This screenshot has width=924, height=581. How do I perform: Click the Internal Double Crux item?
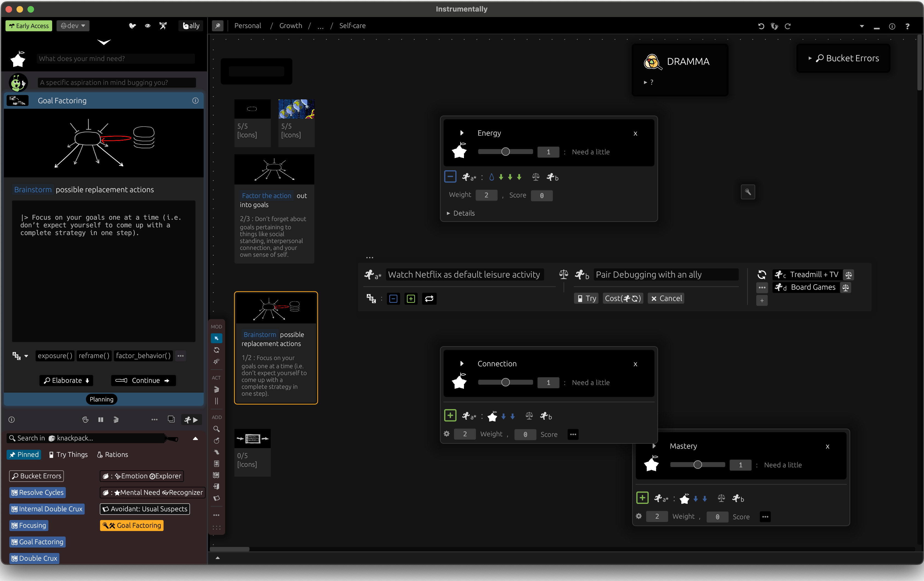[x=47, y=509]
